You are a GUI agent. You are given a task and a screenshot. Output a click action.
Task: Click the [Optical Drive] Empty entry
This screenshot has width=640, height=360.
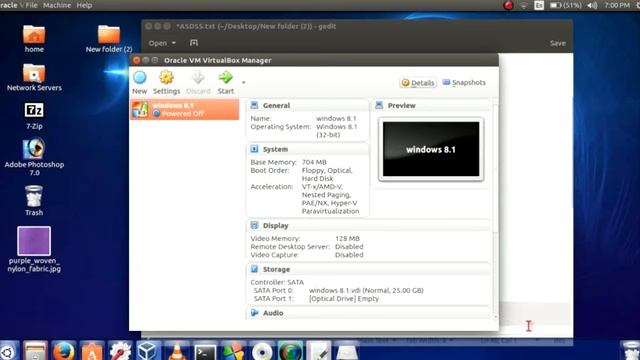point(344,298)
